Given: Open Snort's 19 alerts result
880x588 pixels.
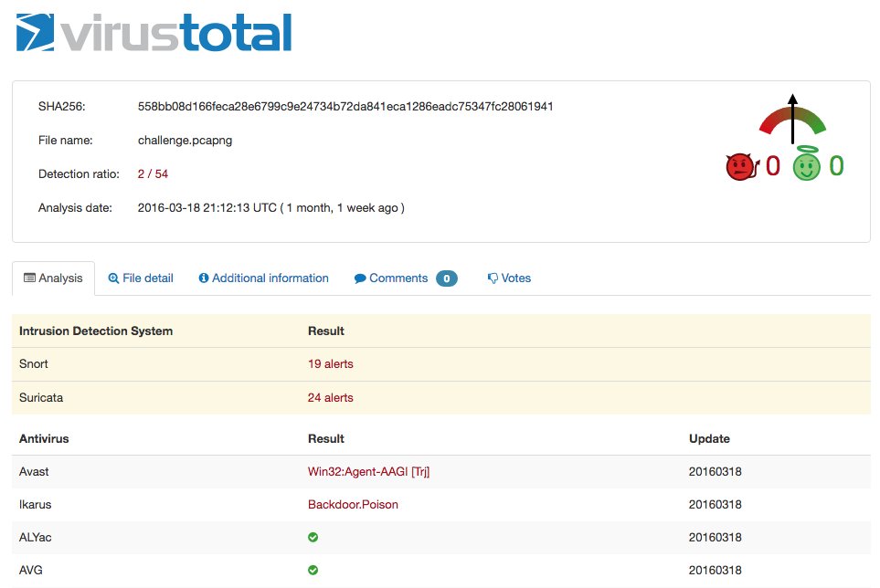Looking at the screenshot, I should pos(331,363).
